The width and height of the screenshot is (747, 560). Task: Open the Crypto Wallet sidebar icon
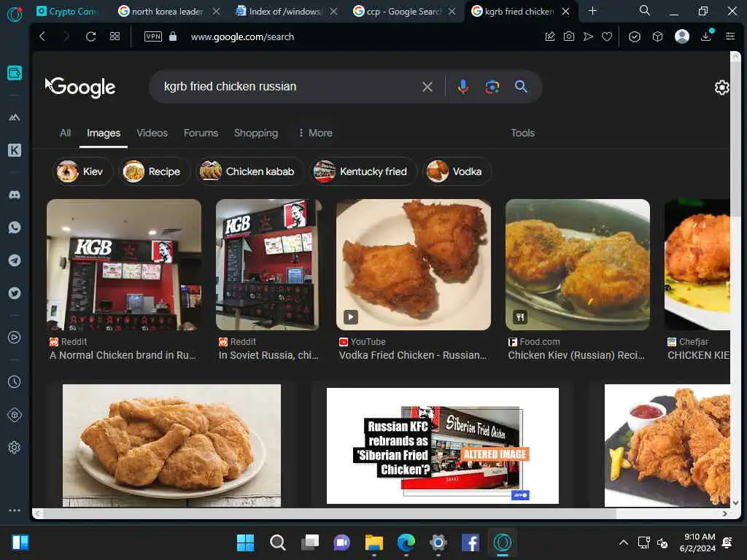(15, 73)
